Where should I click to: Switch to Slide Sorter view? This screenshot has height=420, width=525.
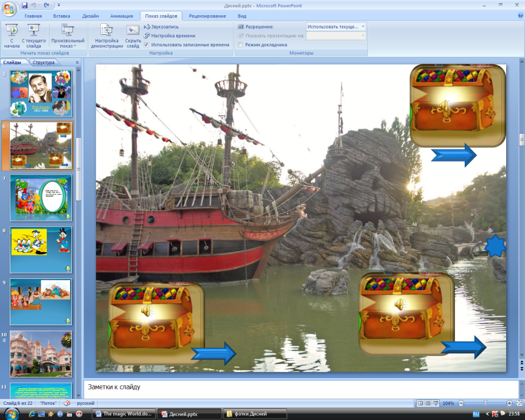point(428,403)
